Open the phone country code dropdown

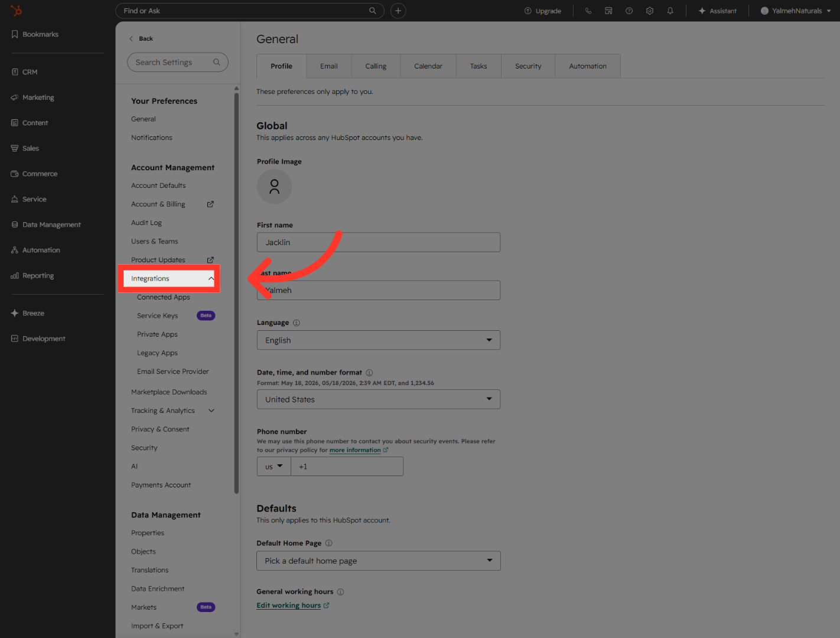(274, 466)
